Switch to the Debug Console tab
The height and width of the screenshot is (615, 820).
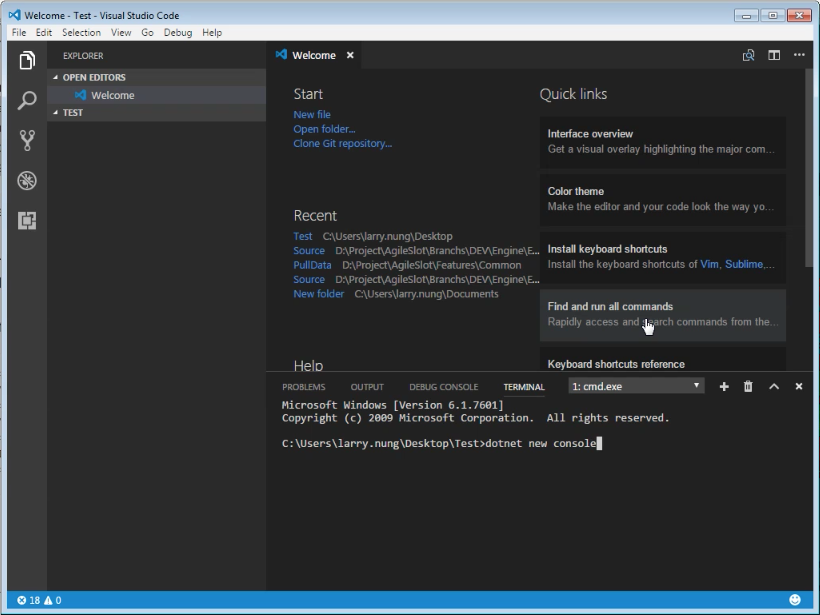pos(443,387)
